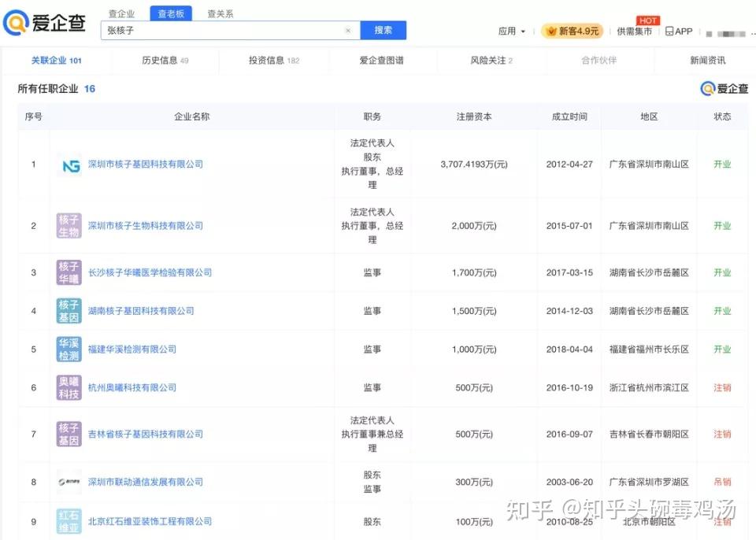Open 福建华溪检测有限公司 link
The image size is (756, 540).
[x=132, y=349]
